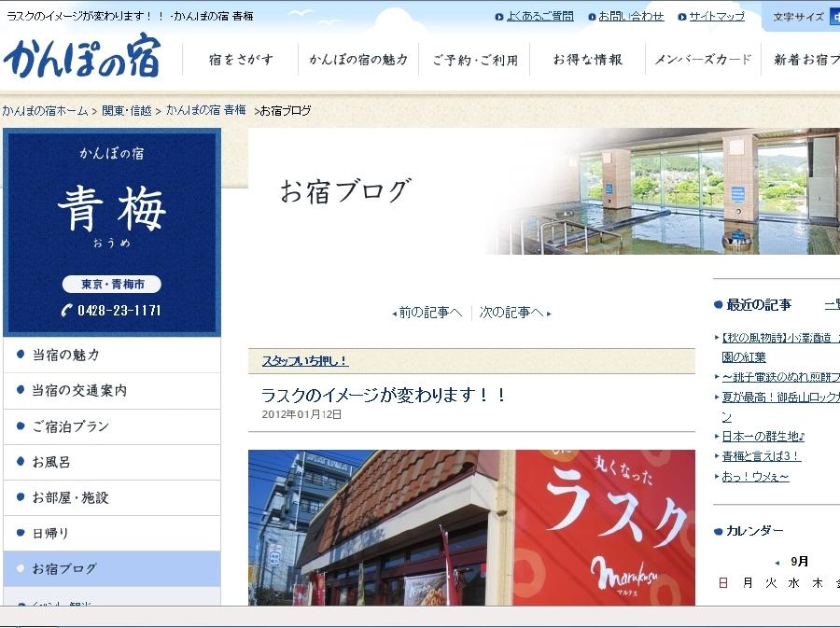Click the date 2012年01月12日
The width and height of the screenshot is (840, 628).
point(301,414)
